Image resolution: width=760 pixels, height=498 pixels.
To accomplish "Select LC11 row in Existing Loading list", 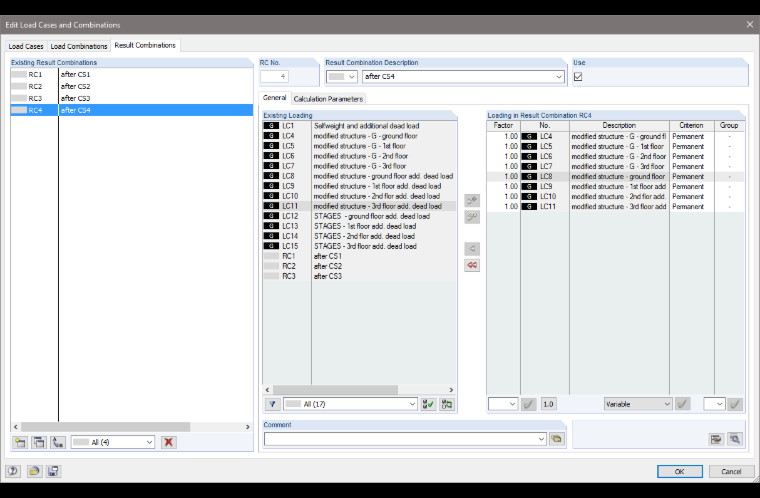I will click(359, 206).
